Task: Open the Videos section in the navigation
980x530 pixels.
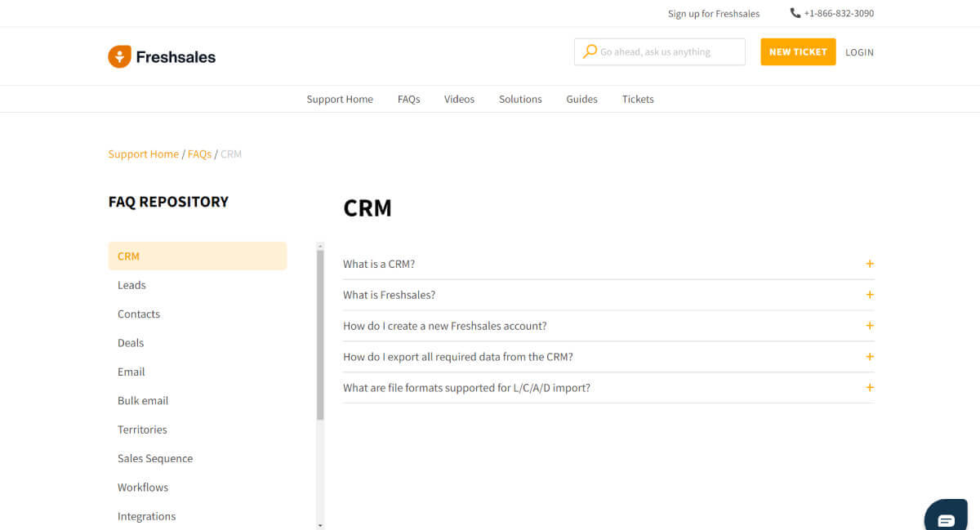Action: tap(459, 99)
